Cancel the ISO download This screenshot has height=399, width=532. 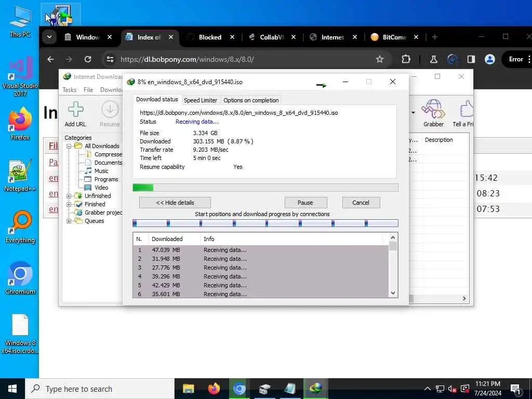tap(361, 203)
